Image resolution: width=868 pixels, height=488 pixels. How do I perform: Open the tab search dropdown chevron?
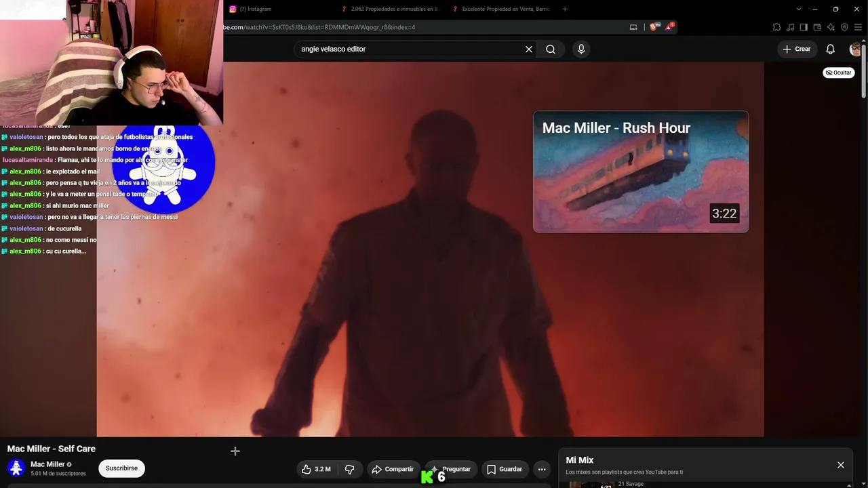tap(799, 9)
